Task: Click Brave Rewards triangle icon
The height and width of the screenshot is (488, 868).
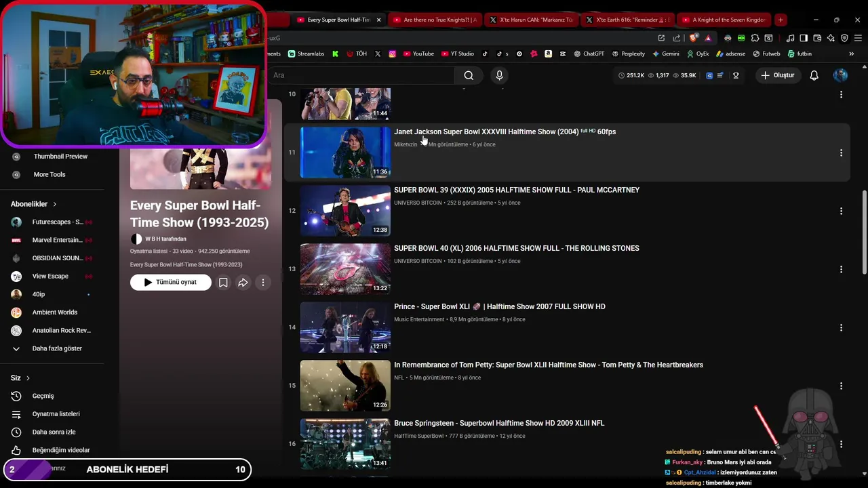Action: coord(708,38)
